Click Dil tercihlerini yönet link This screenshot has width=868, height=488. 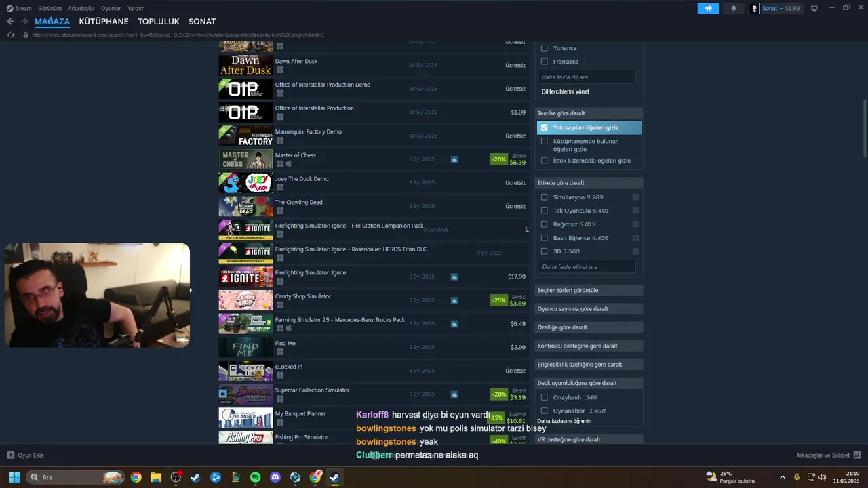pos(565,91)
